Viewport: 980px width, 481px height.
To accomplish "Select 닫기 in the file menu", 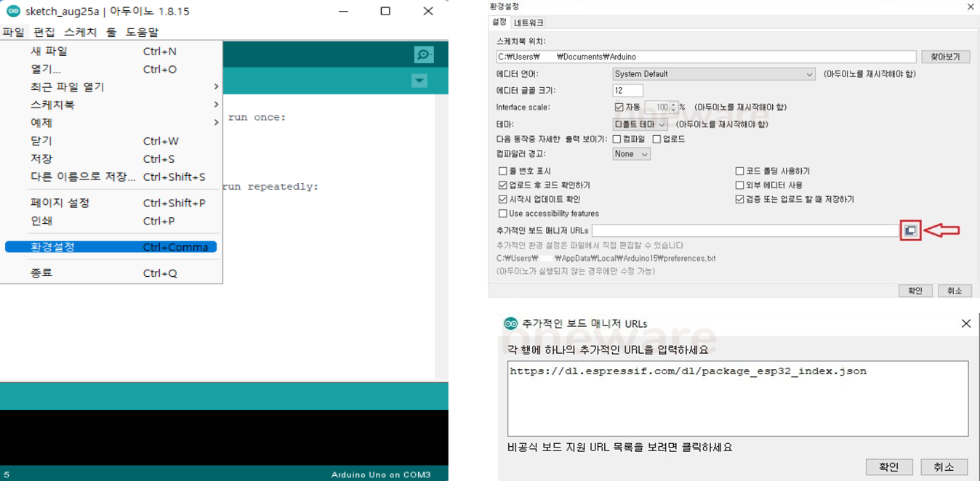I will (x=111, y=141).
